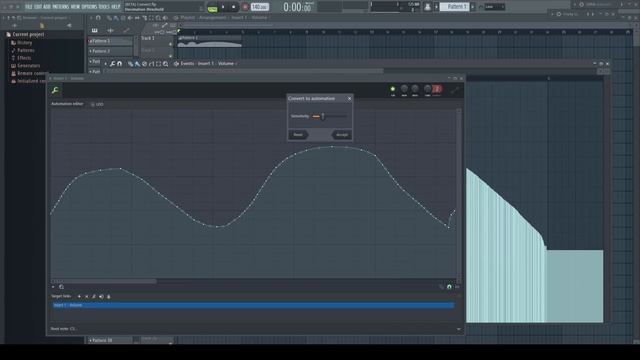Select the event editor select tool
The height and width of the screenshot is (360, 640).
pos(158,64)
